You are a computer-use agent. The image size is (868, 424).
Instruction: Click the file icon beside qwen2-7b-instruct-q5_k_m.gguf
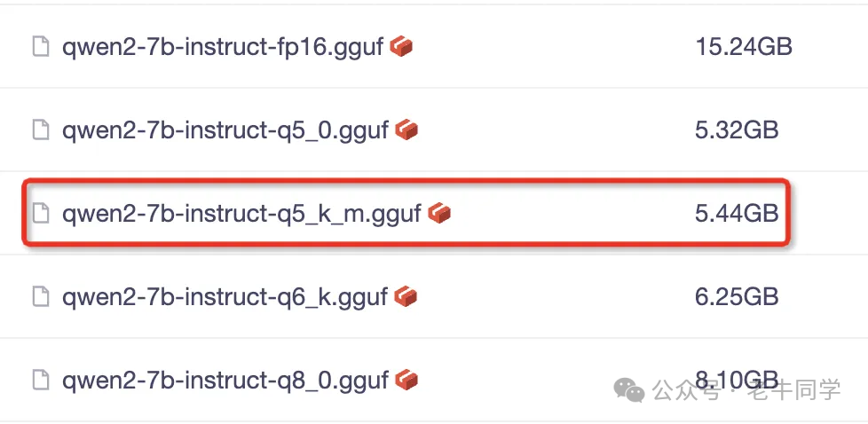(41, 213)
